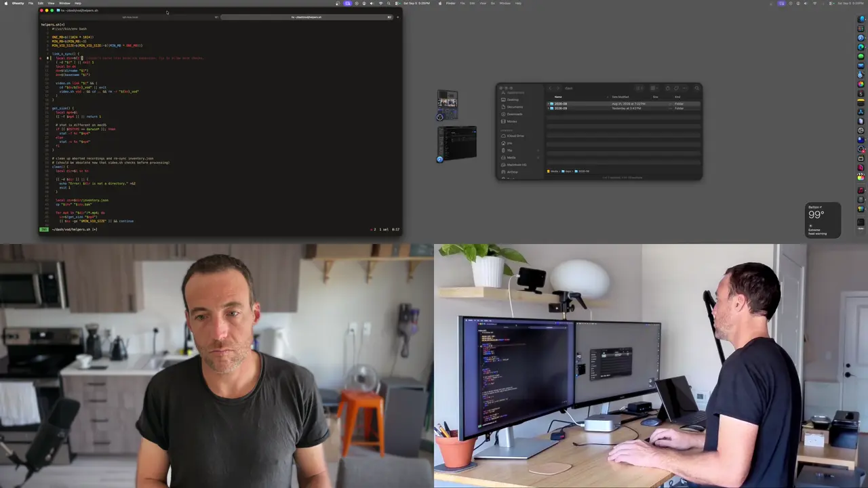Sort by the Name column header

click(558, 97)
